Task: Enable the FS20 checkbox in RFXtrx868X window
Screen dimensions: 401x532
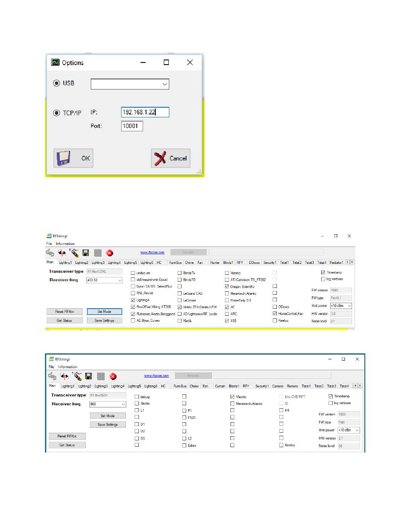Action: [184, 417]
